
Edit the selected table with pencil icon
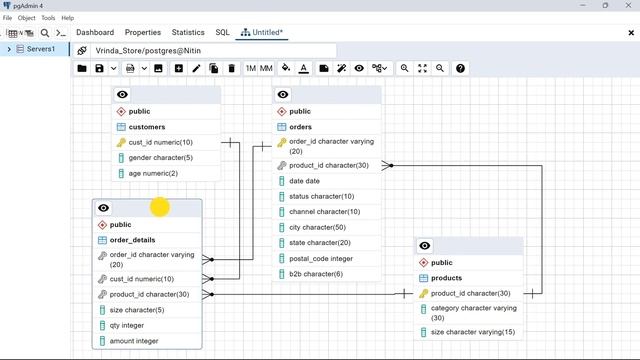[196, 68]
